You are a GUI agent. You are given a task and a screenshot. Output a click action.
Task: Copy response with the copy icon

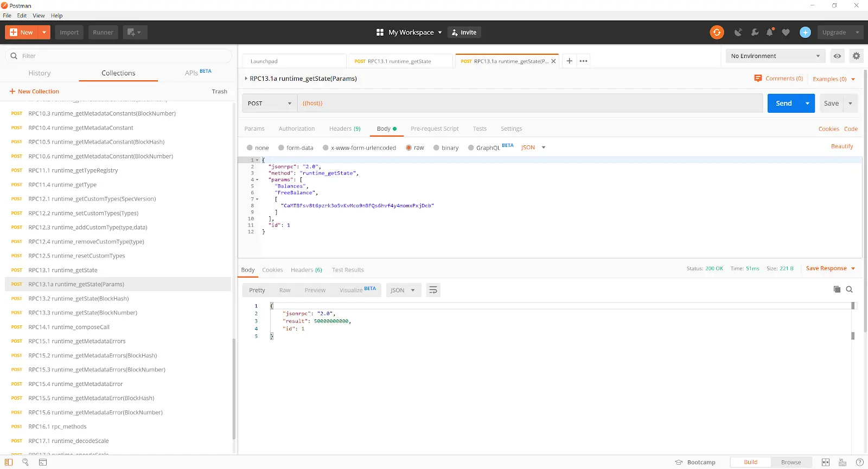[837, 290]
